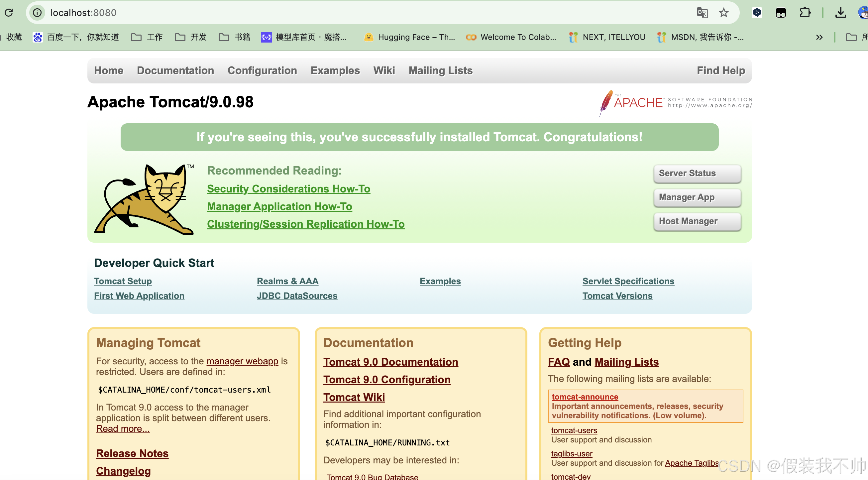Click the Host Manager button
The image size is (868, 480).
pos(697,221)
